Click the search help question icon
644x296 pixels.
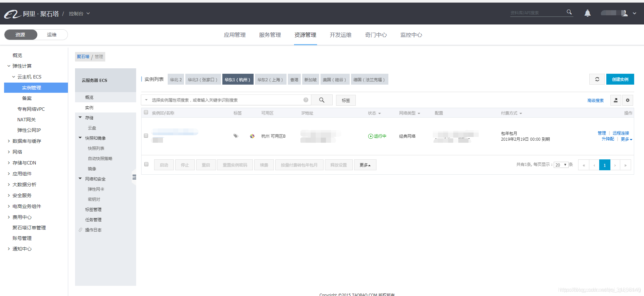306,100
